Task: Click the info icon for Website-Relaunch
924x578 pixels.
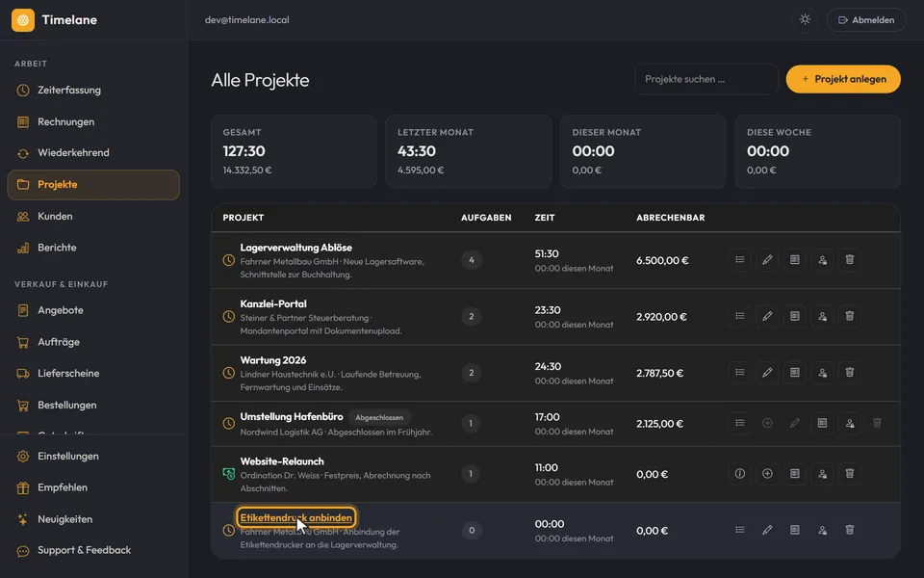Action: point(739,474)
